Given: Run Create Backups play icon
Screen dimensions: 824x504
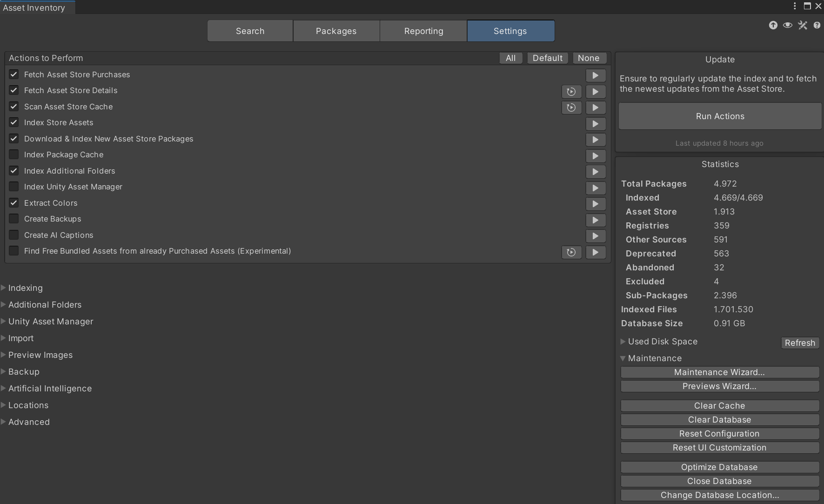Looking at the screenshot, I should [x=595, y=220].
